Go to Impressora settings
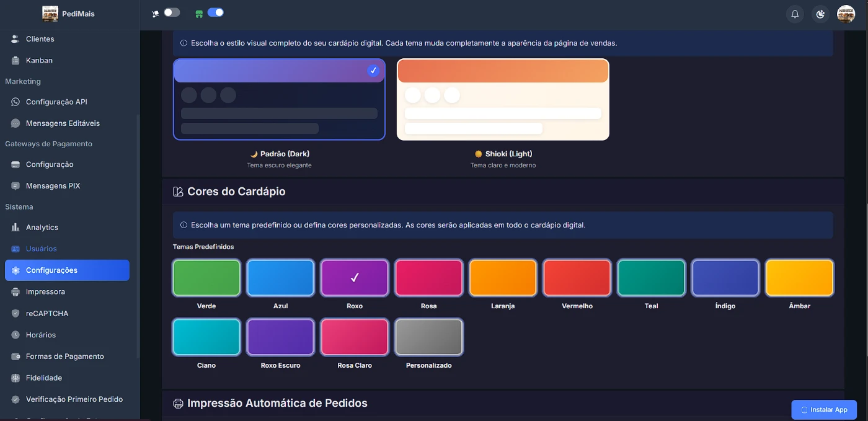868x421 pixels. coord(45,292)
